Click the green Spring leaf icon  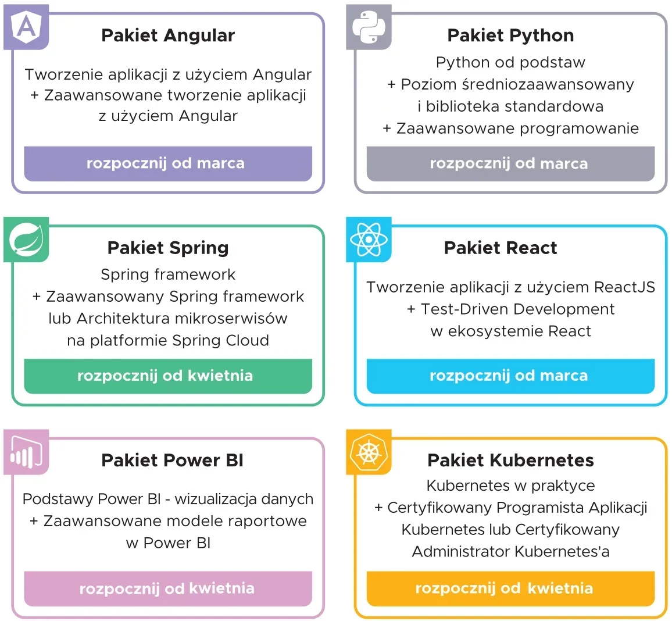coord(26,240)
